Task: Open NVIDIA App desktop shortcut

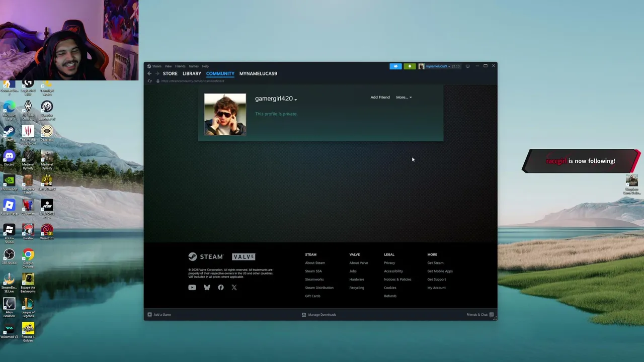Action: pos(9,183)
